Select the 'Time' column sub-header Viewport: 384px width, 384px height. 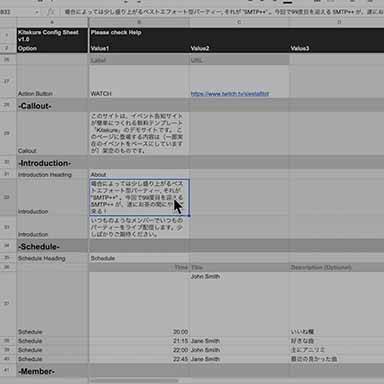(139, 267)
